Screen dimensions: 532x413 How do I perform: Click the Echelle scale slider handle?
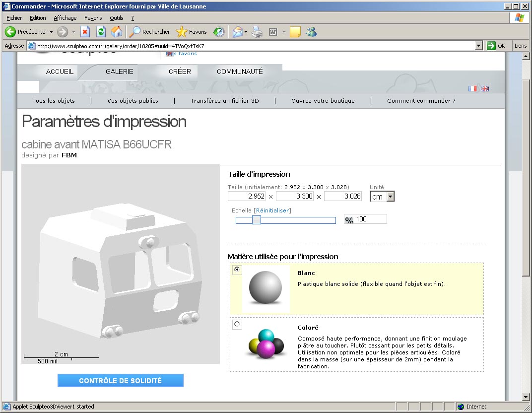(x=257, y=220)
